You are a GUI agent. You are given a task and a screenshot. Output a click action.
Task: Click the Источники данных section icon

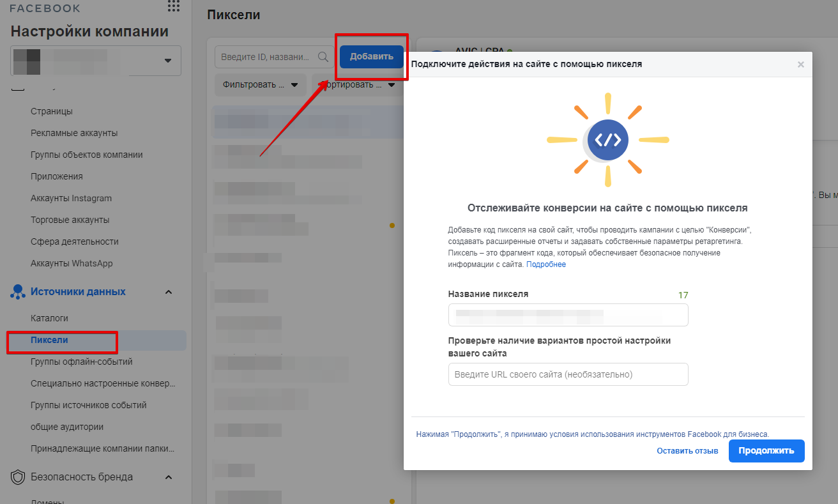18,292
